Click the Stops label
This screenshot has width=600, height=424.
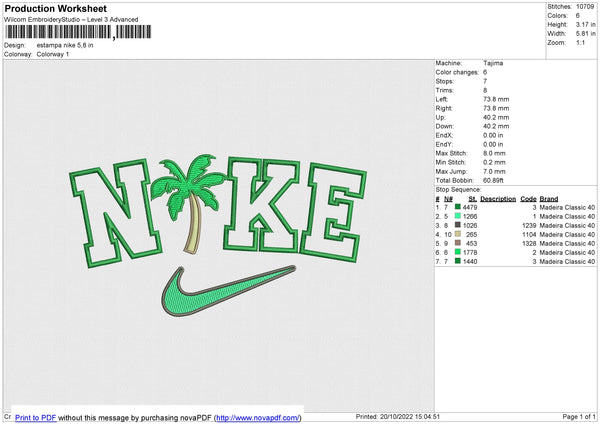[x=445, y=81]
